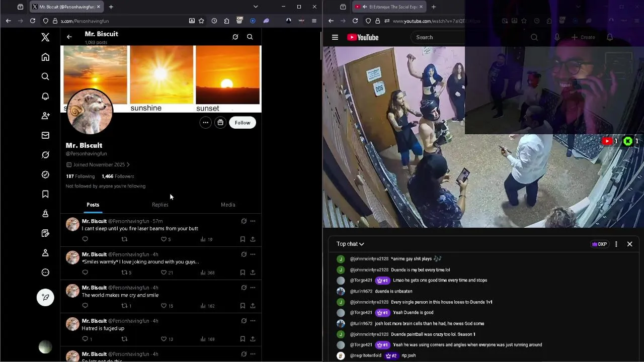The height and width of the screenshot is (362, 644).
Task: Expand the Top chat dropdown
Action: 350,244
